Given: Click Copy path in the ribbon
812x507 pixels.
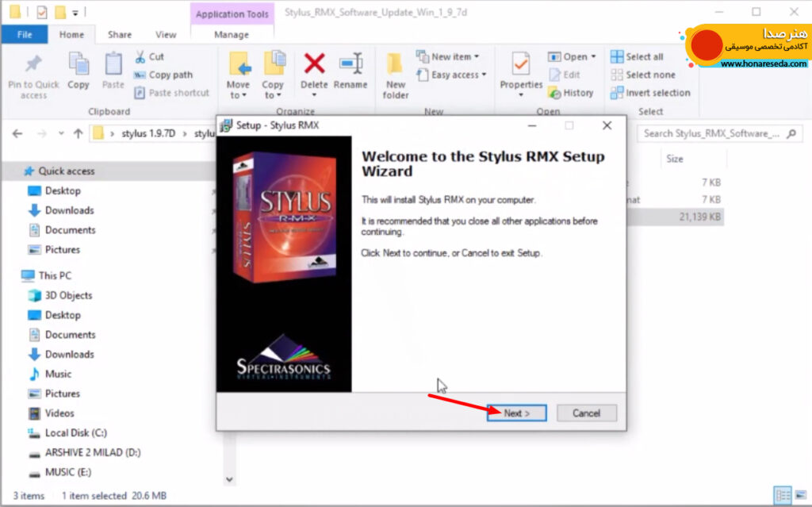Looking at the screenshot, I should point(163,75).
